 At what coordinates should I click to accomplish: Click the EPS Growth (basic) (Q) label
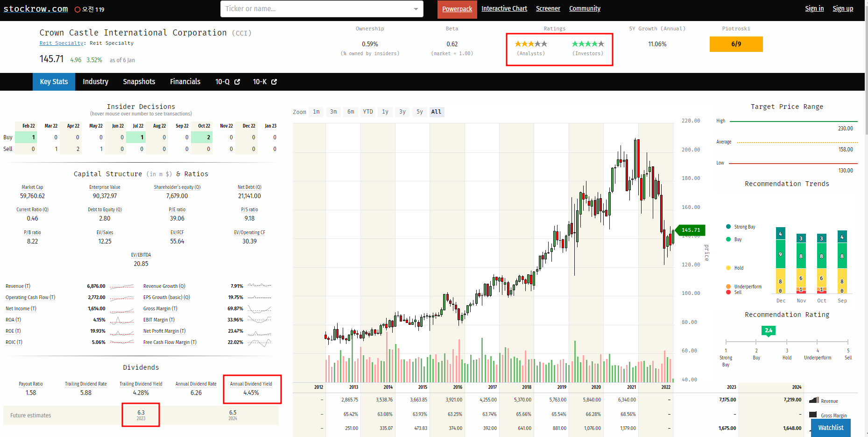[167, 297]
